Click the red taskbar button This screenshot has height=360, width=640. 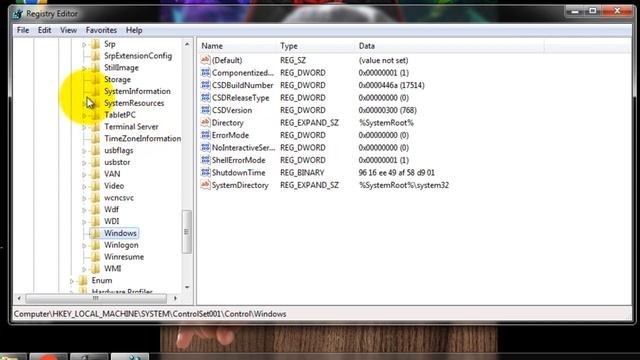[x=48, y=357]
